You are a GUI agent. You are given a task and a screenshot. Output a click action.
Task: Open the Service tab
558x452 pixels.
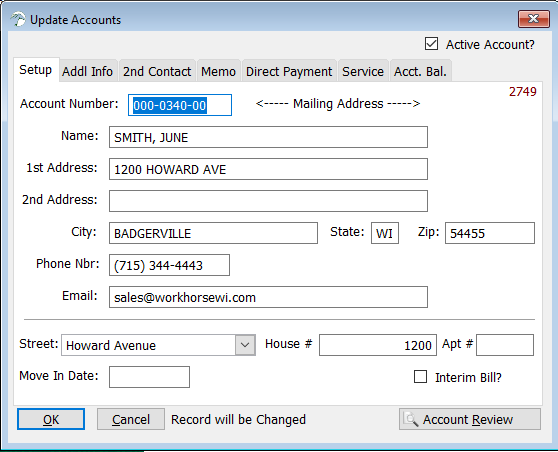coord(363,71)
